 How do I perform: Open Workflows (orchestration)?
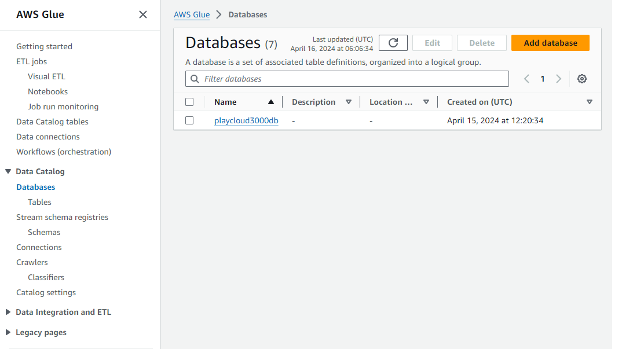pos(64,152)
